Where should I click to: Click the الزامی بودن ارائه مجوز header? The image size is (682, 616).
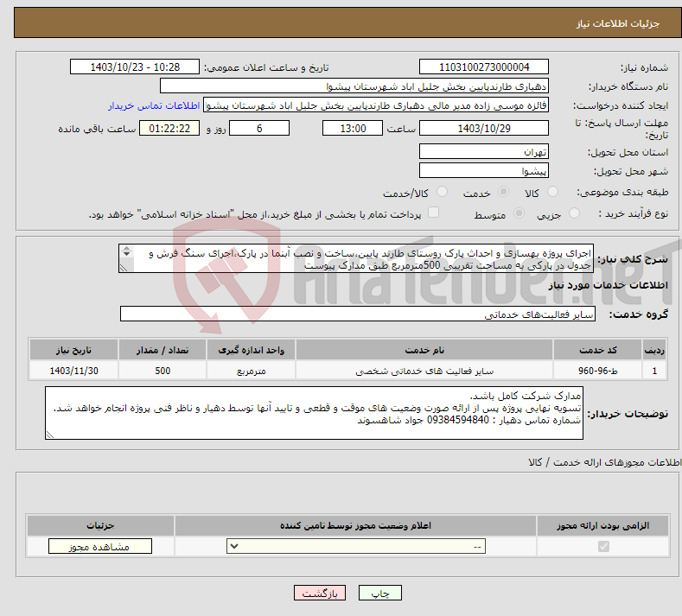602,525
